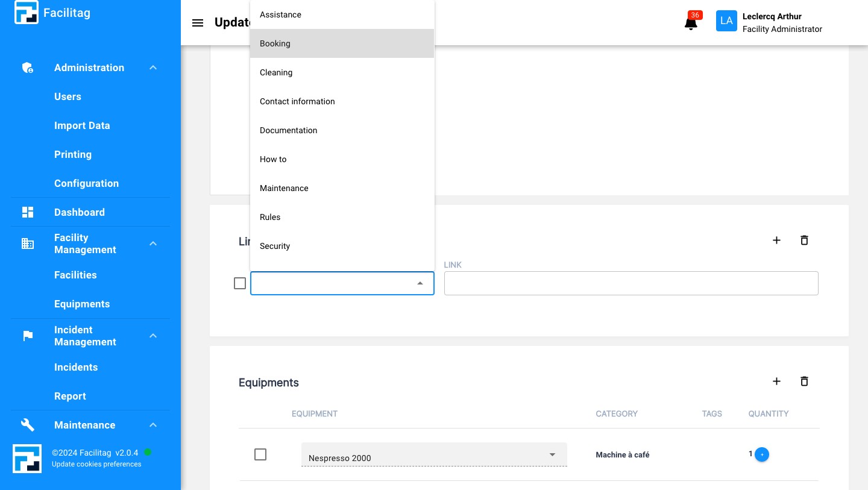Open the notifications bell icon

pyautogui.click(x=691, y=24)
